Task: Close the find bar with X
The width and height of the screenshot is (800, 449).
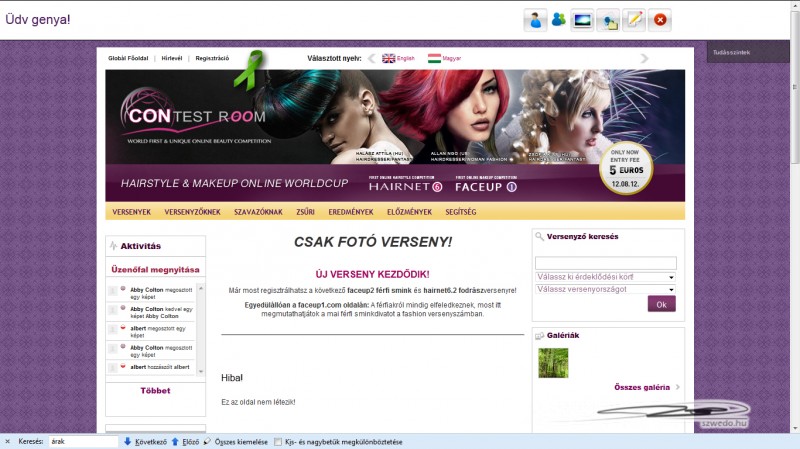Action: (x=7, y=441)
